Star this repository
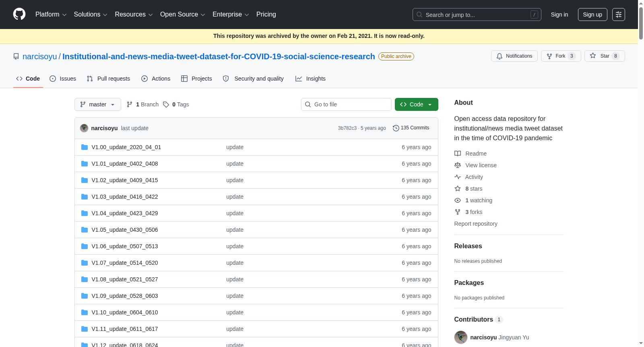644x347 pixels. point(605,56)
